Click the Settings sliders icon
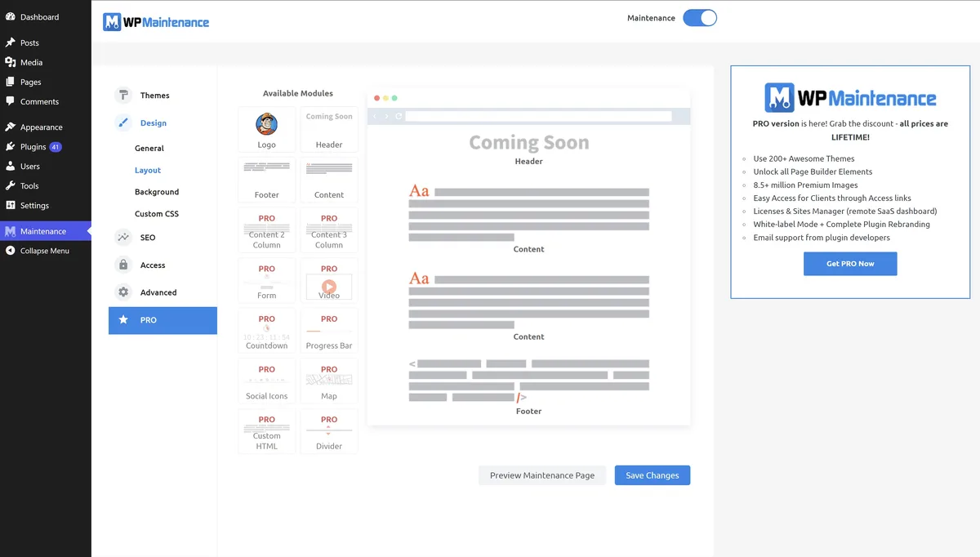The width and height of the screenshot is (980, 557). 10,205
